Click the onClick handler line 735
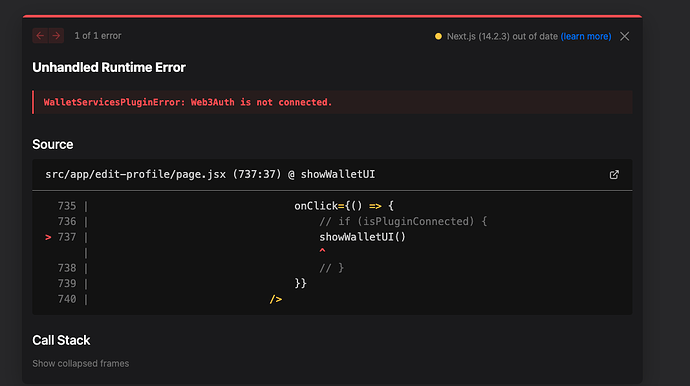This screenshot has width=690, height=386. point(344,206)
